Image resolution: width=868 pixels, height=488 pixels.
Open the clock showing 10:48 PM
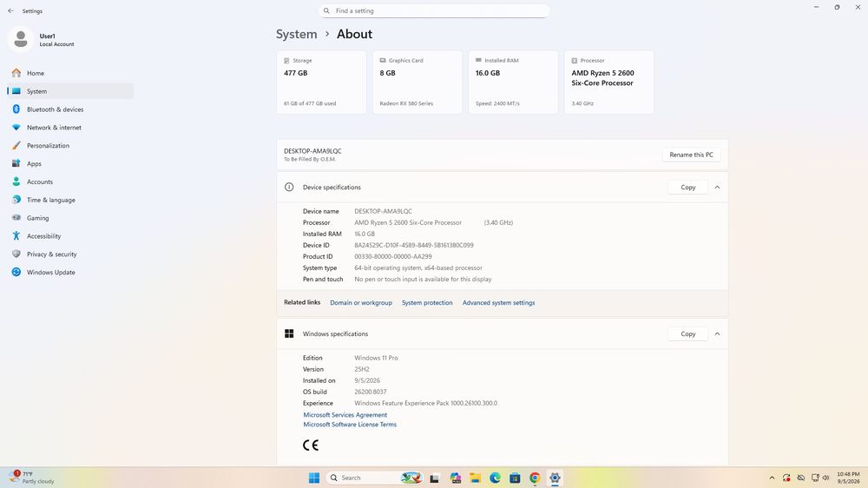pyautogui.click(x=848, y=478)
